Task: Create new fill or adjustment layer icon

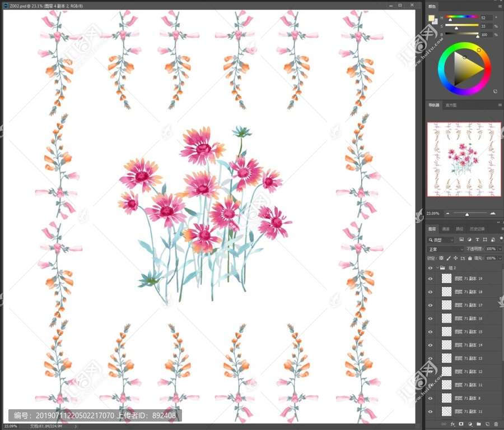Action: click(x=470, y=424)
